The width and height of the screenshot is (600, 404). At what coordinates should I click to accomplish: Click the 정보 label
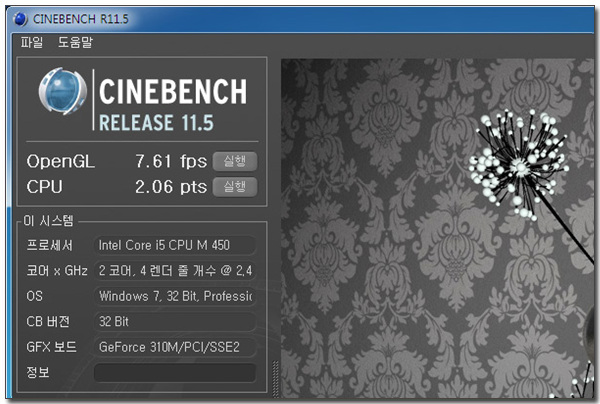tap(38, 372)
